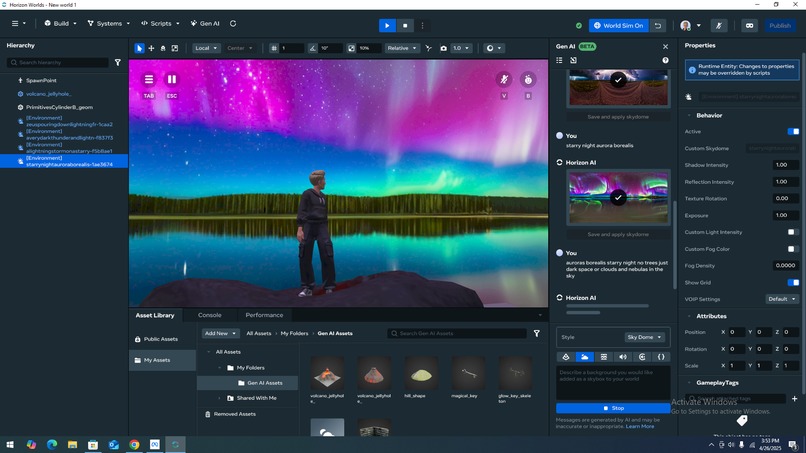The image size is (806, 453).
Task: Click the Gen AI prompt text box
Action: click(613, 383)
